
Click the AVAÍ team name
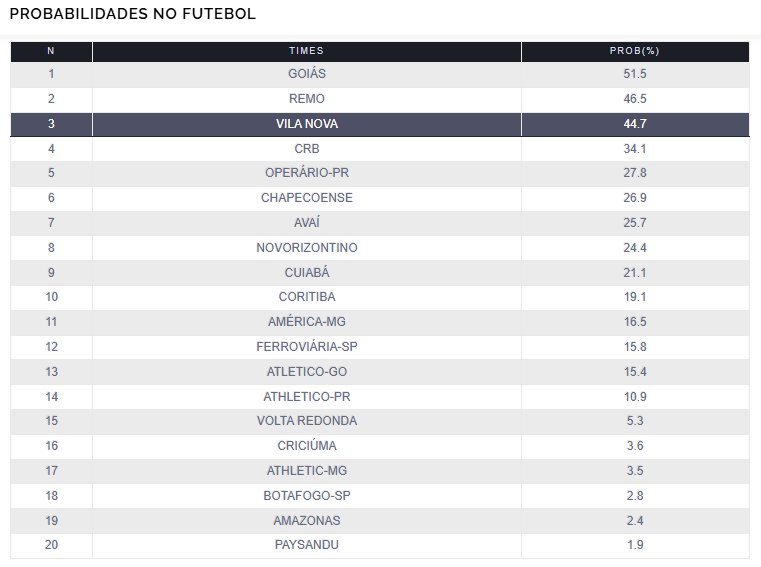coord(307,223)
